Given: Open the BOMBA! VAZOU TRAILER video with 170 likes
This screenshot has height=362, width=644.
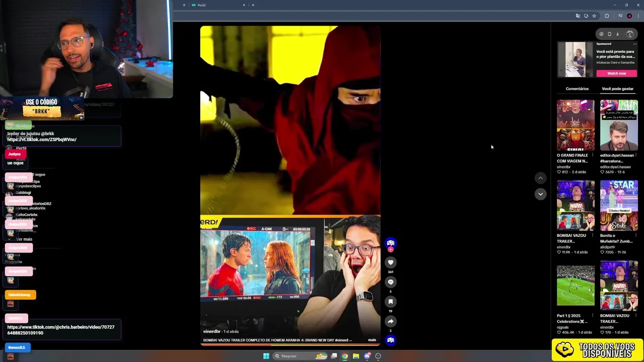Looking at the screenshot, I should tap(619, 286).
